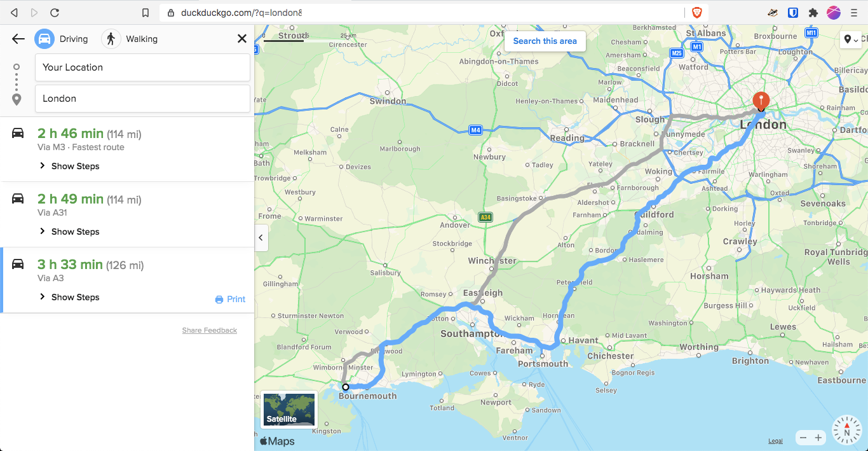The width and height of the screenshot is (868, 451).
Task: Click the Eastbourne label on the map
Action: [x=841, y=380]
